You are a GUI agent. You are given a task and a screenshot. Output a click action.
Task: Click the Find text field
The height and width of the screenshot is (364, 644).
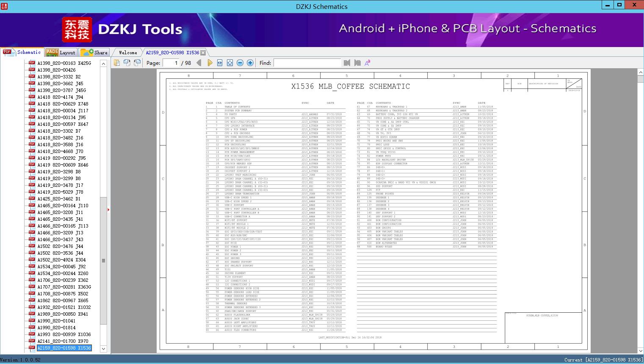[x=307, y=63]
